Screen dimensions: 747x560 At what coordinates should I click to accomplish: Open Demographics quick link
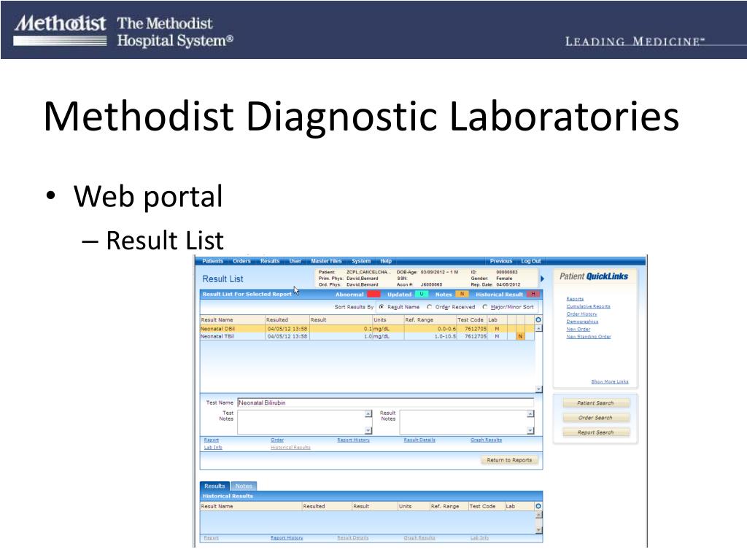[582, 322]
